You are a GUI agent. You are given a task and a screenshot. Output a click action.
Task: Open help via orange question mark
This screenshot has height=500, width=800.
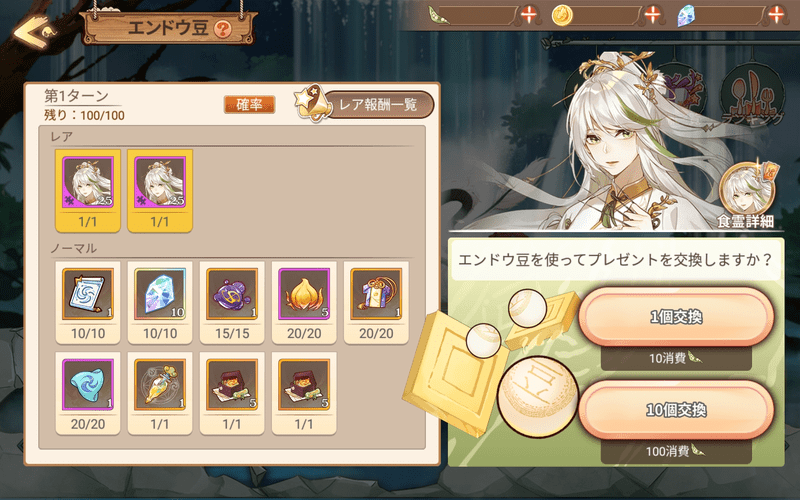222,29
